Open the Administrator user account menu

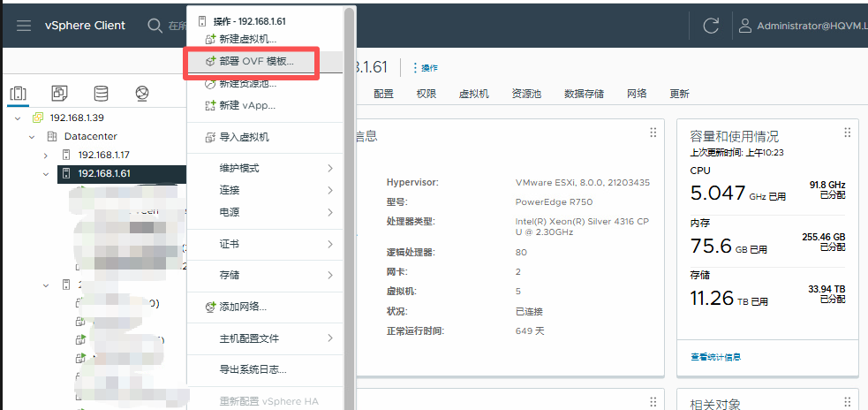(803, 26)
